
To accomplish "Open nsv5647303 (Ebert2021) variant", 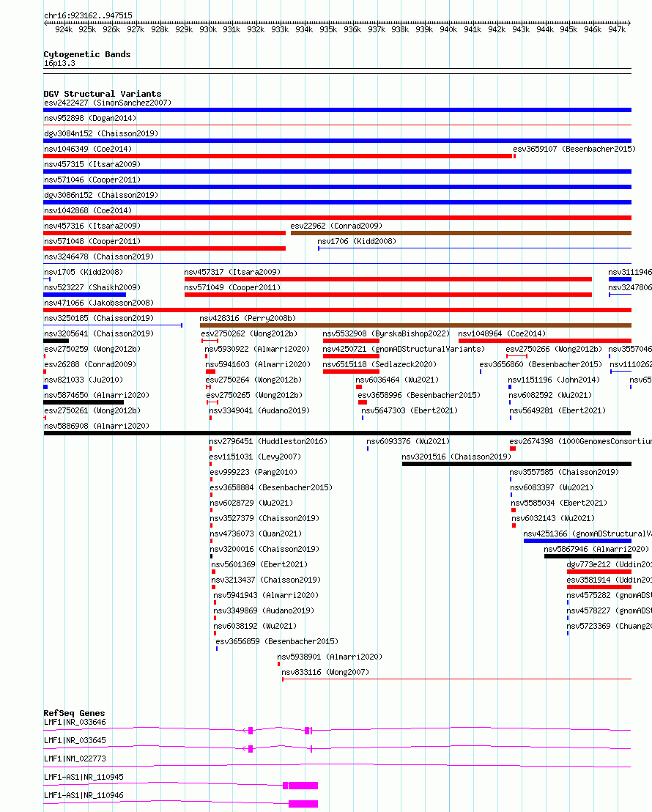I will click(x=410, y=410).
